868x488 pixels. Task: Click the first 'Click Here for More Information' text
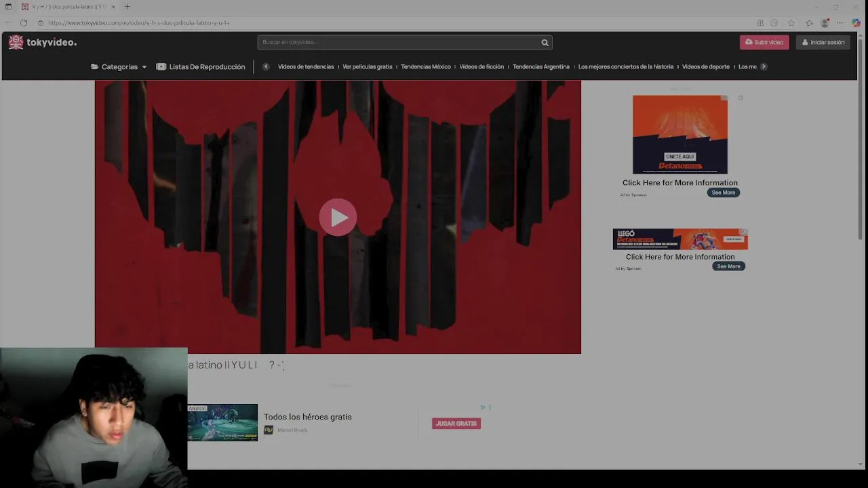pos(680,183)
